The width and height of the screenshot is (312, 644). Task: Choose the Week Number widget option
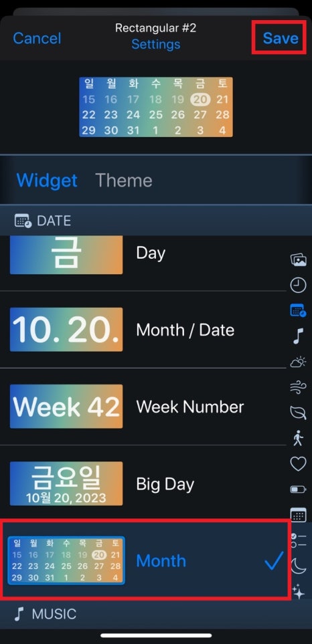click(143, 407)
